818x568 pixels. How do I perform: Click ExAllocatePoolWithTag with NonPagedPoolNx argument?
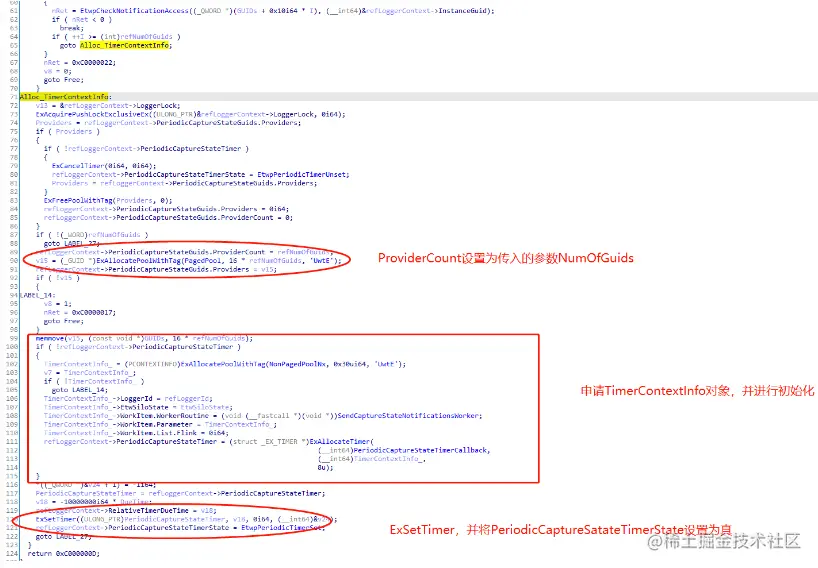[222, 364]
